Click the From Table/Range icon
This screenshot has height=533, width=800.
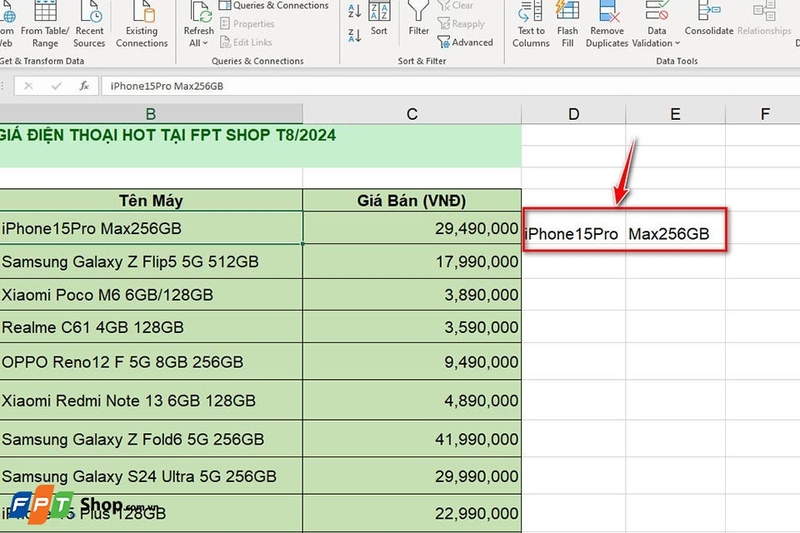pos(45,10)
